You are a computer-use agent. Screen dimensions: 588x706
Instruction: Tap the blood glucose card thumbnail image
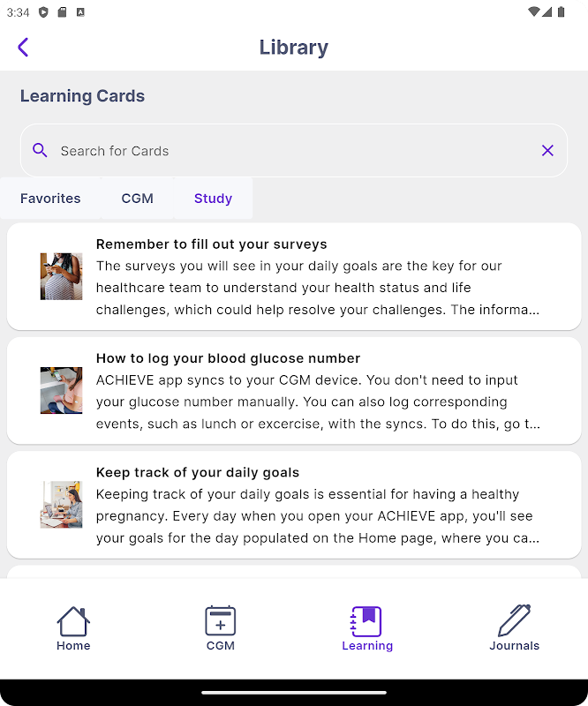point(61,390)
